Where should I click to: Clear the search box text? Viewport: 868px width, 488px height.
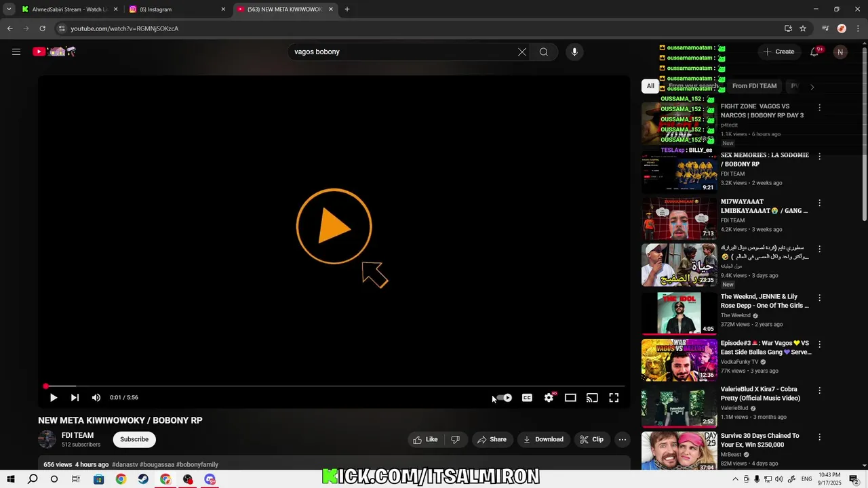(522, 52)
